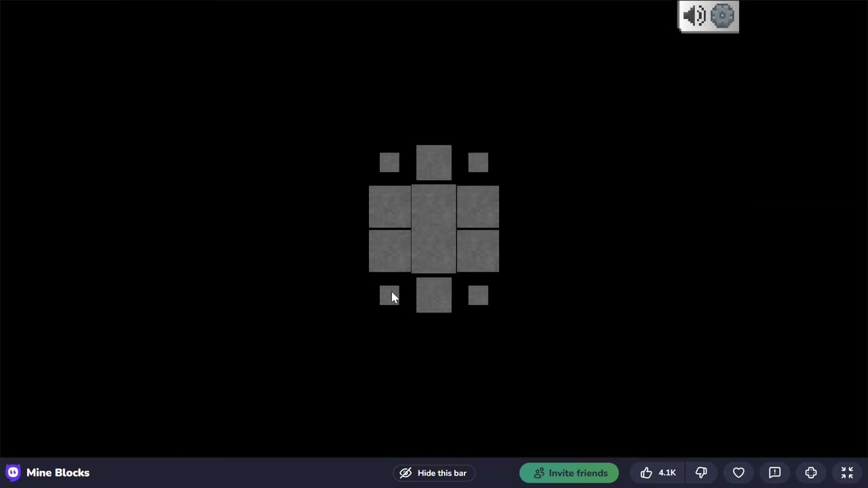Click the Hide this bar button

point(433,473)
